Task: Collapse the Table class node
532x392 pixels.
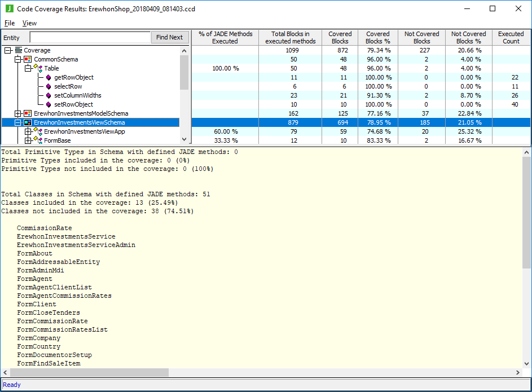Action: tap(28, 68)
